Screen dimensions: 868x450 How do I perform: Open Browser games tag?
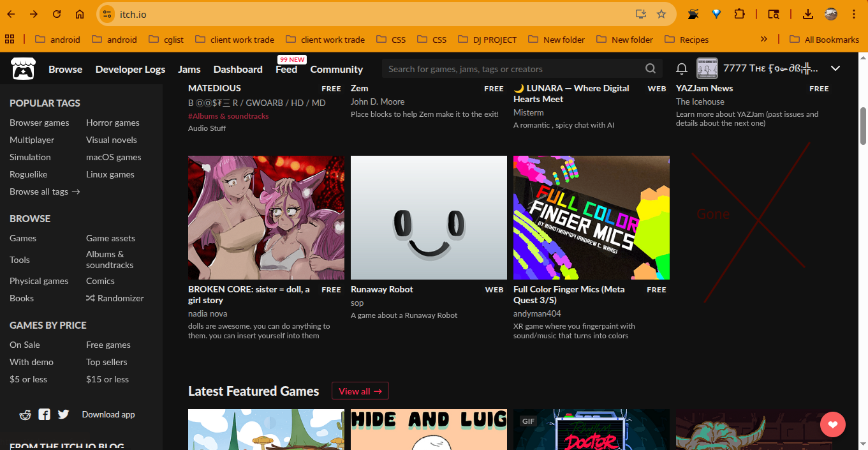(40, 123)
